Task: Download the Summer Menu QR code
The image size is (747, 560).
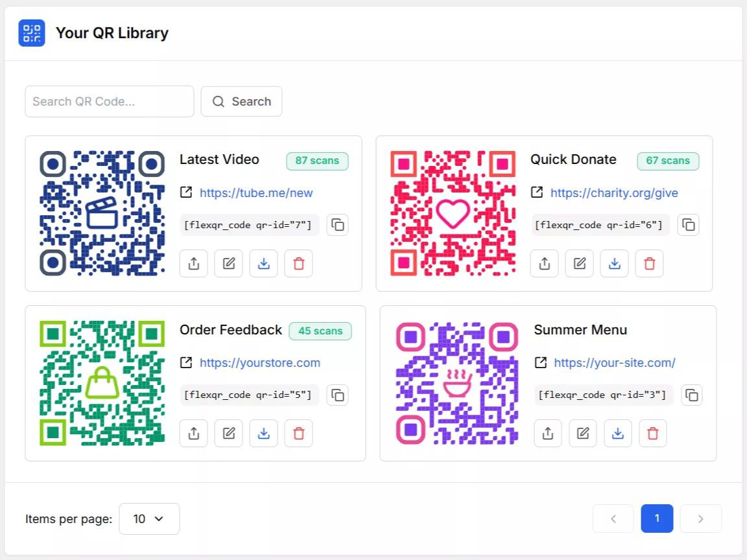Action: tap(618, 434)
